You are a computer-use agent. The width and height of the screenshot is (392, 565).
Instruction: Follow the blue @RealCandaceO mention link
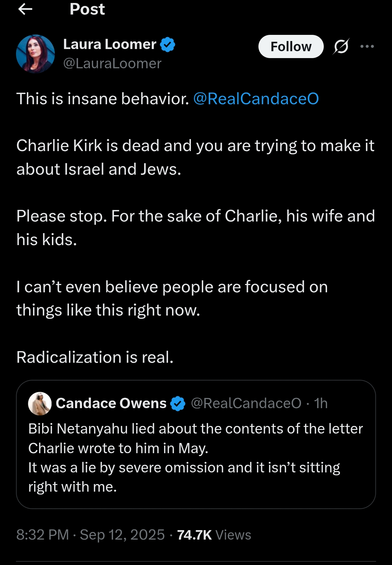point(256,99)
